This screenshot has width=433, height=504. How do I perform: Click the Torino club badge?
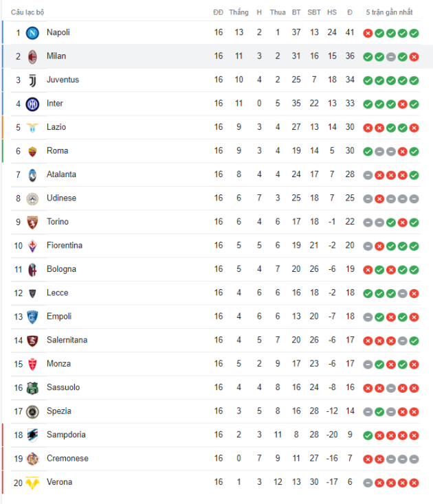32,222
